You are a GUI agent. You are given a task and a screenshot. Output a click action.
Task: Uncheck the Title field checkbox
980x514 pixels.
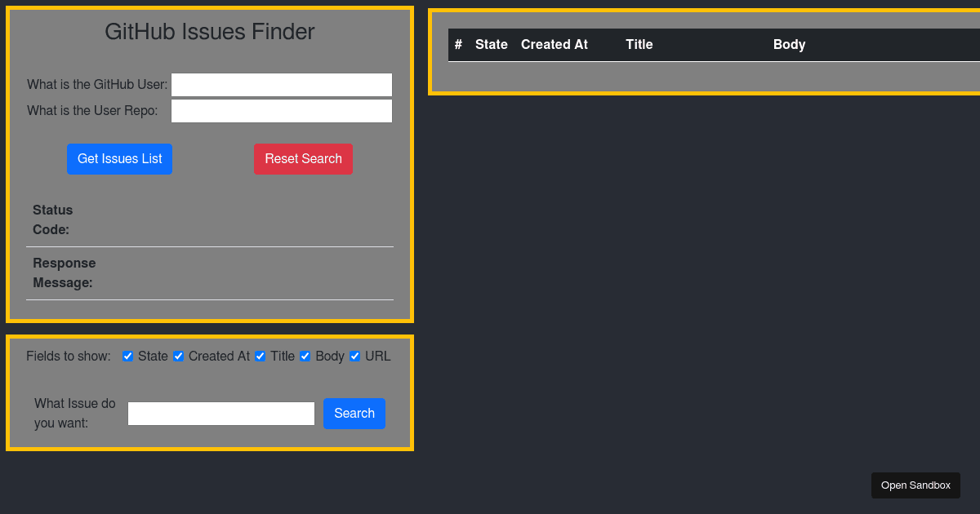click(x=260, y=356)
